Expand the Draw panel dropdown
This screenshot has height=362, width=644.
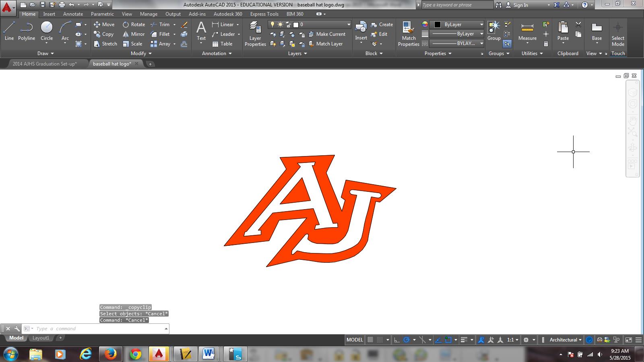45,53
